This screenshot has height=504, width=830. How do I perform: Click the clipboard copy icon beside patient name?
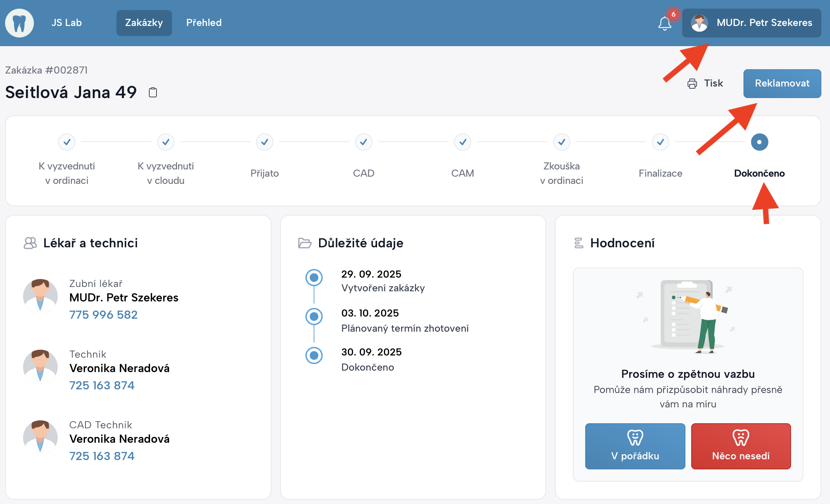click(153, 93)
